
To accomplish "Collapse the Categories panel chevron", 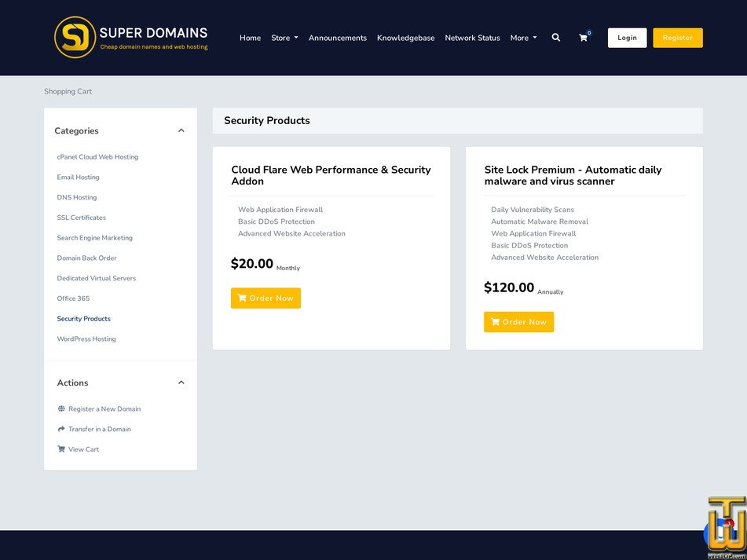I will coord(181,130).
